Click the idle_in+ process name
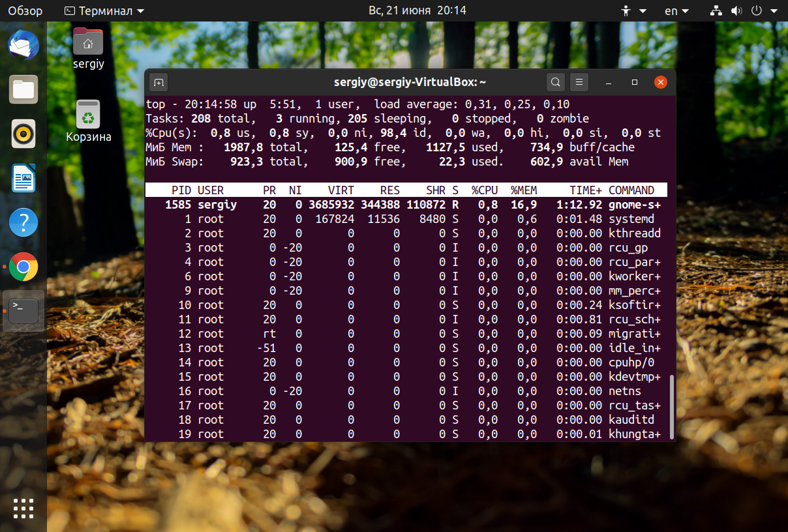This screenshot has width=788, height=532. [x=635, y=348]
